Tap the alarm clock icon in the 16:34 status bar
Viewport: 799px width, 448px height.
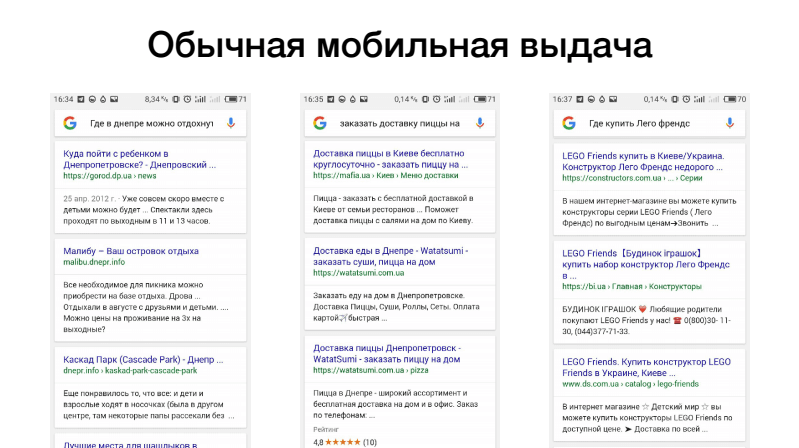tap(187, 99)
